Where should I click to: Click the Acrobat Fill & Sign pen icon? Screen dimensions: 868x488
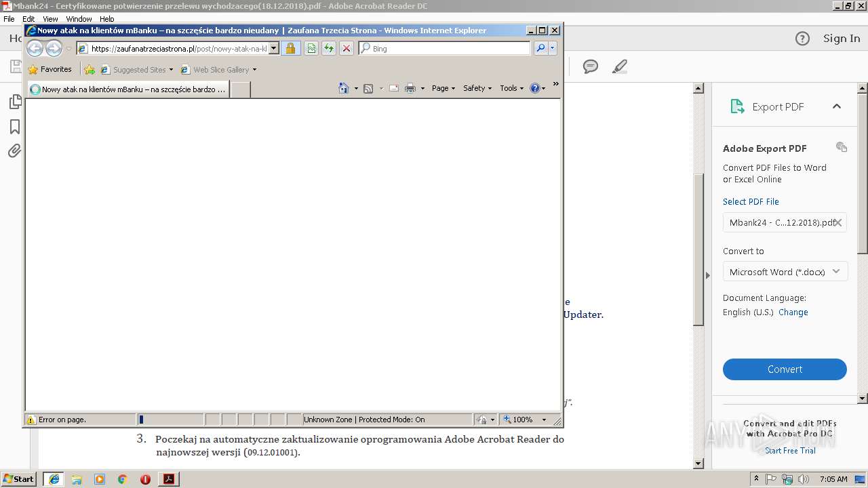pyautogui.click(x=619, y=66)
